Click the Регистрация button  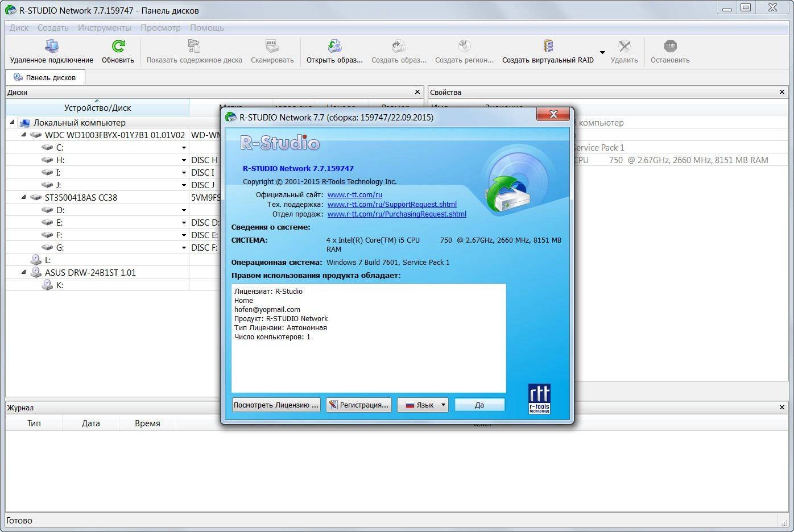point(358,405)
